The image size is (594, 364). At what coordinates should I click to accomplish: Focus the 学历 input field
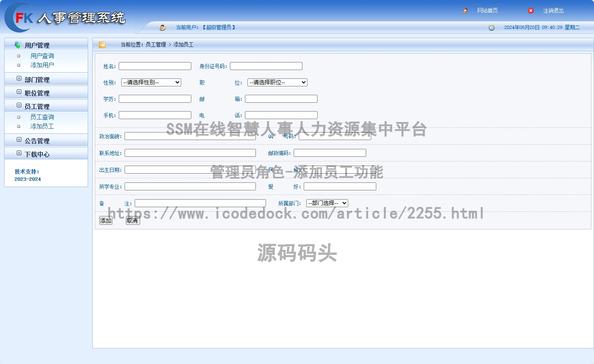point(155,99)
